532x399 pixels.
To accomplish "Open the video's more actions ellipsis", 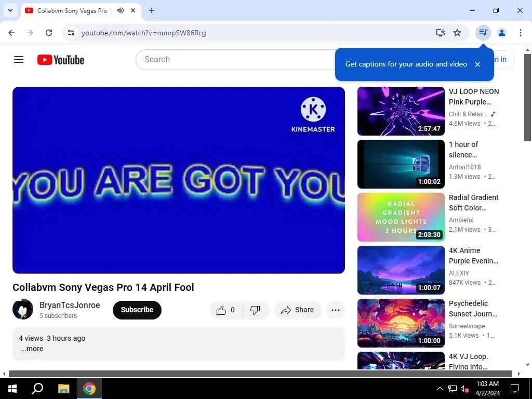I will tap(336, 310).
